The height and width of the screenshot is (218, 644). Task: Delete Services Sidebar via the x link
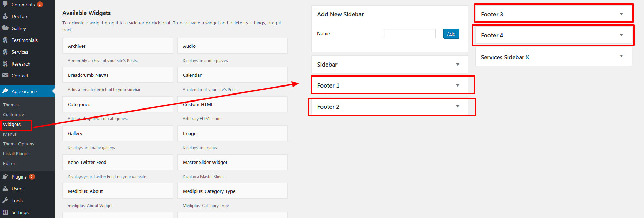pyautogui.click(x=527, y=57)
